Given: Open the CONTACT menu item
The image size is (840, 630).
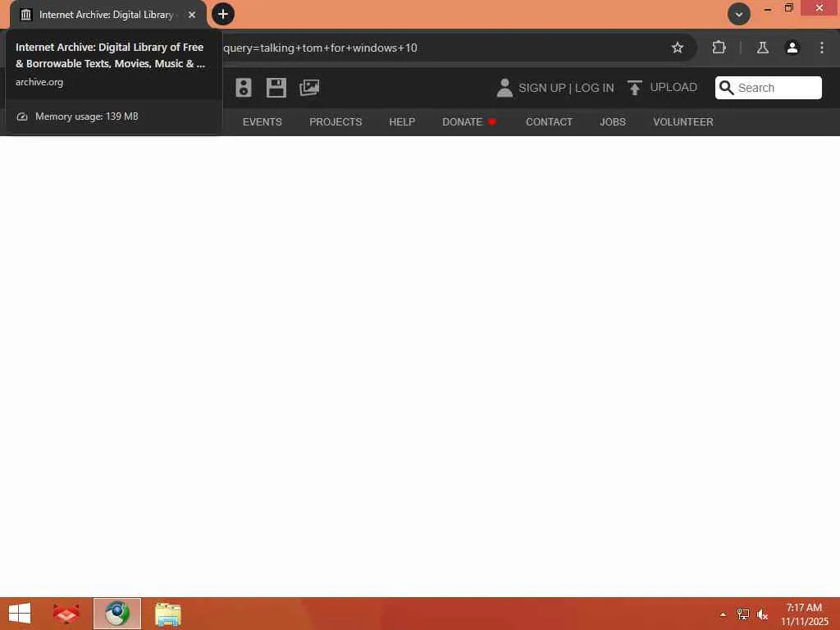Looking at the screenshot, I should coord(549,122).
